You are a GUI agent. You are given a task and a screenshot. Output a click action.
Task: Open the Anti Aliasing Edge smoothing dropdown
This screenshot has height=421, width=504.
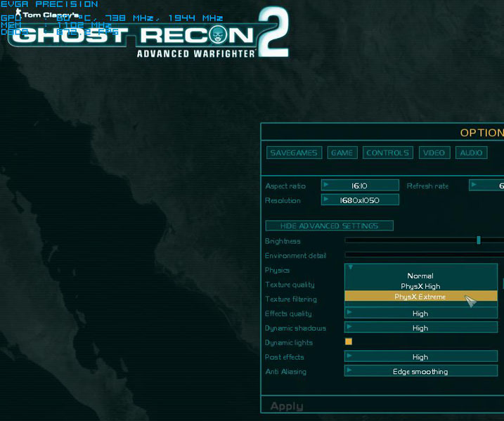click(421, 371)
